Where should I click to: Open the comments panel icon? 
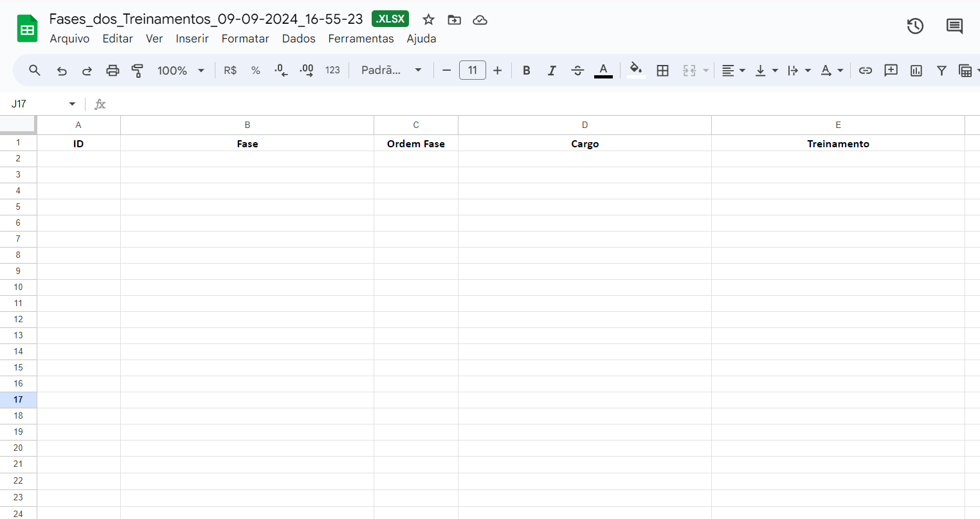(x=954, y=26)
